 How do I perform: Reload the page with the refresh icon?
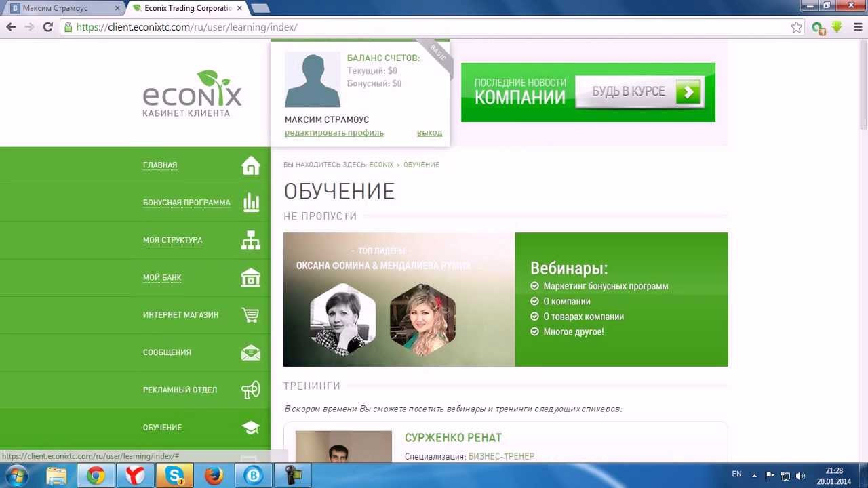click(x=47, y=27)
